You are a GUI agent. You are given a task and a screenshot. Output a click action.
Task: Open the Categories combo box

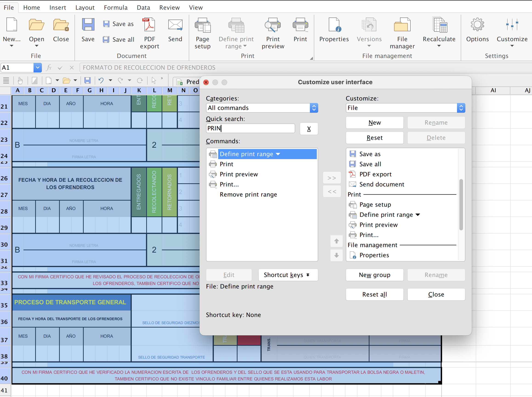tap(262, 108)
